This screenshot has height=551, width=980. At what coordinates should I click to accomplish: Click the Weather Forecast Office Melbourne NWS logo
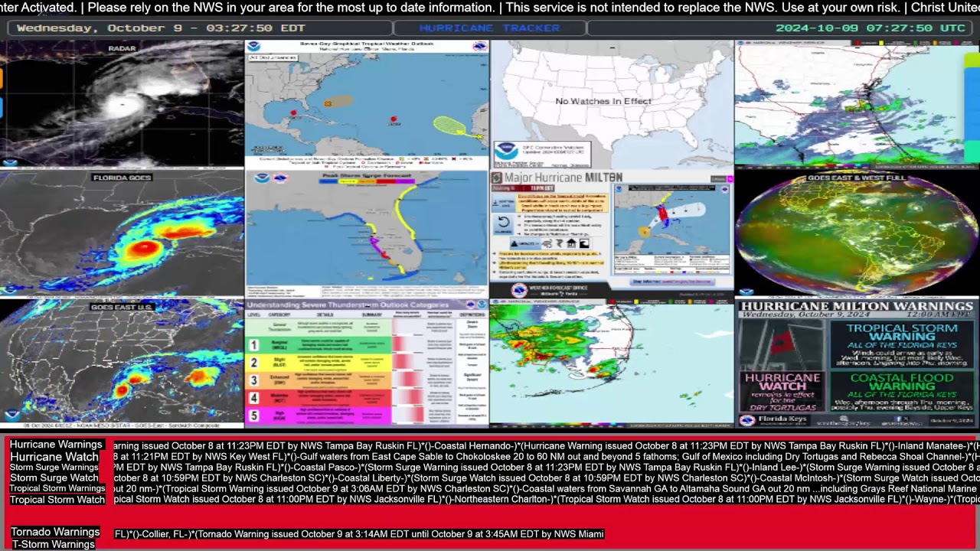click(x=519, y=291)
